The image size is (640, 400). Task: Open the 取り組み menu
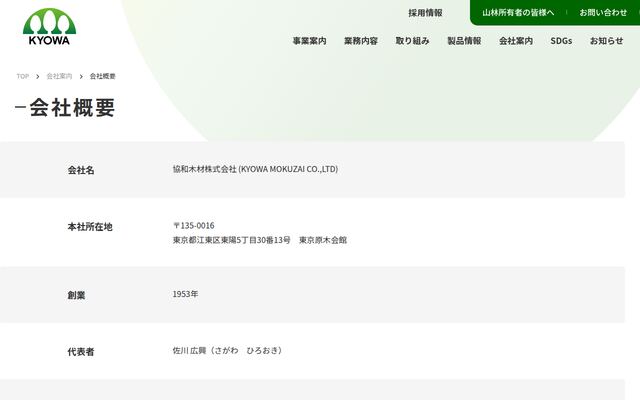[x=412, y=41]
